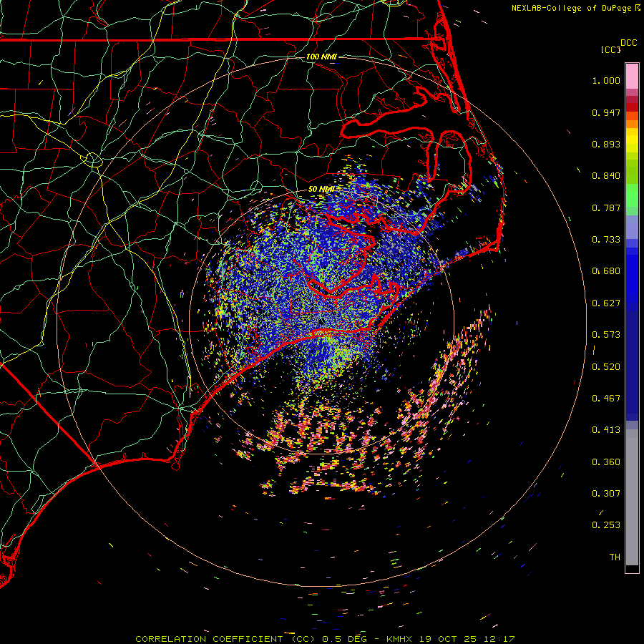
Task: Click the 0.733 legend value
Action: coord(606,240)
